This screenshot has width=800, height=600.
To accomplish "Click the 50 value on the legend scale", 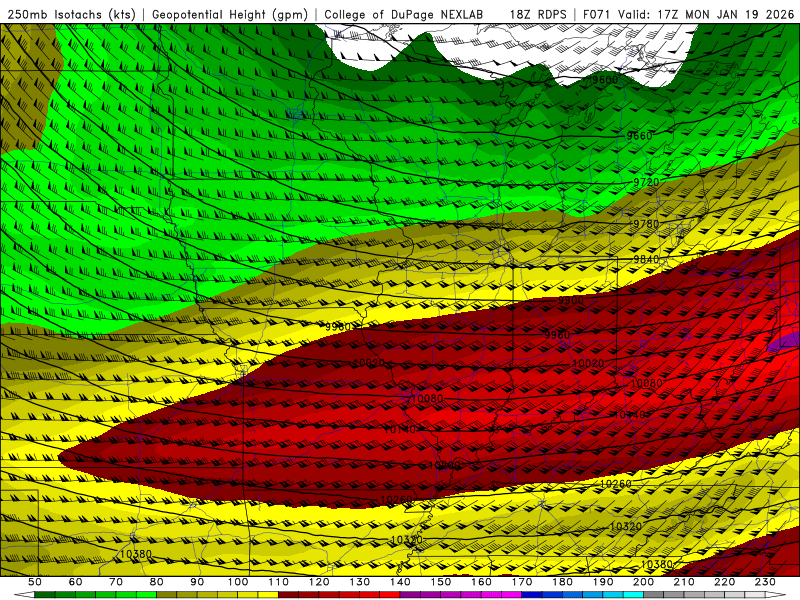I will (x=35, y=582).
